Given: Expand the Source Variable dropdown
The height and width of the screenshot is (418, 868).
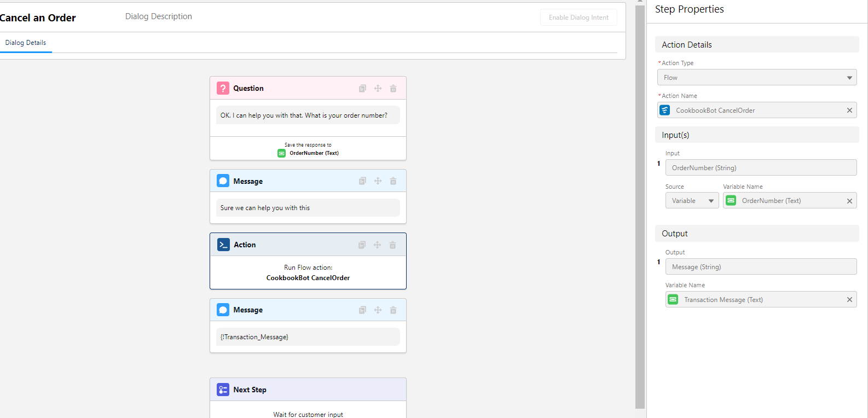Looking at the screenshot, I should (x=692, y=201).
